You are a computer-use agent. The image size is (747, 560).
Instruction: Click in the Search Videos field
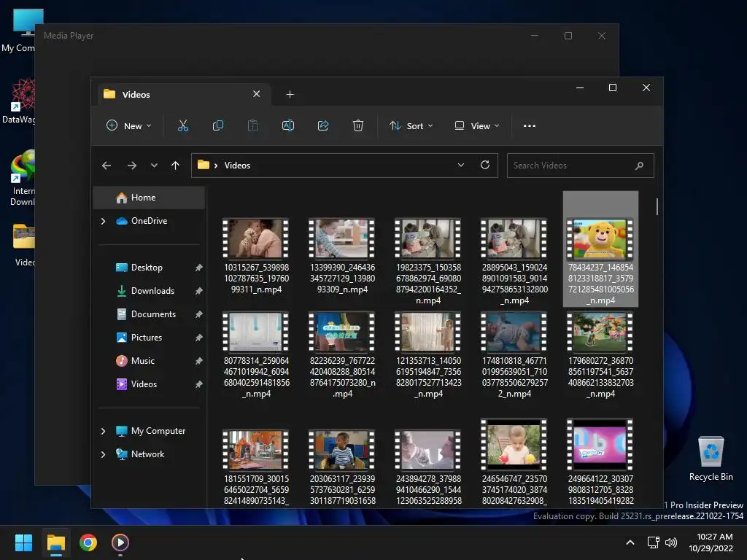coord(580,166)
